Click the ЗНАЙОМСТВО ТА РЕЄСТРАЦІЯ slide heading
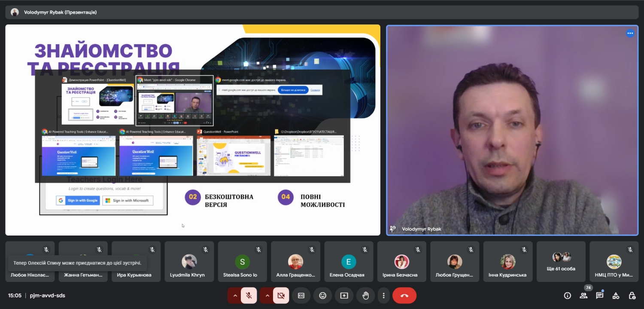 tap(103, 59)
